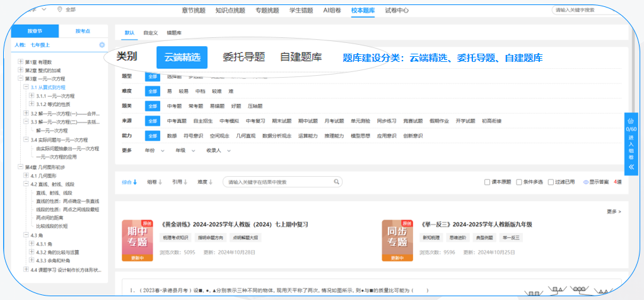
Task: Select the 按考点 tab in the sidebar
Action: pyautogui.click(x=83, y=32)
